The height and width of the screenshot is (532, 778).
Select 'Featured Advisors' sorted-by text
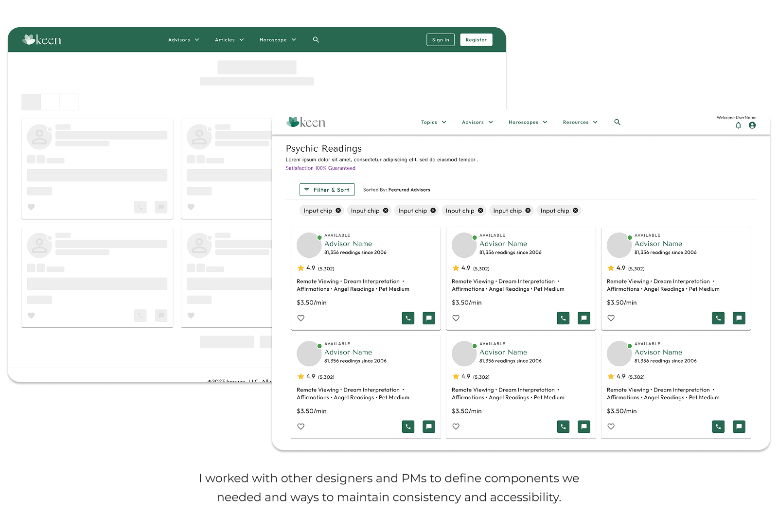click(x=409, y=190)
